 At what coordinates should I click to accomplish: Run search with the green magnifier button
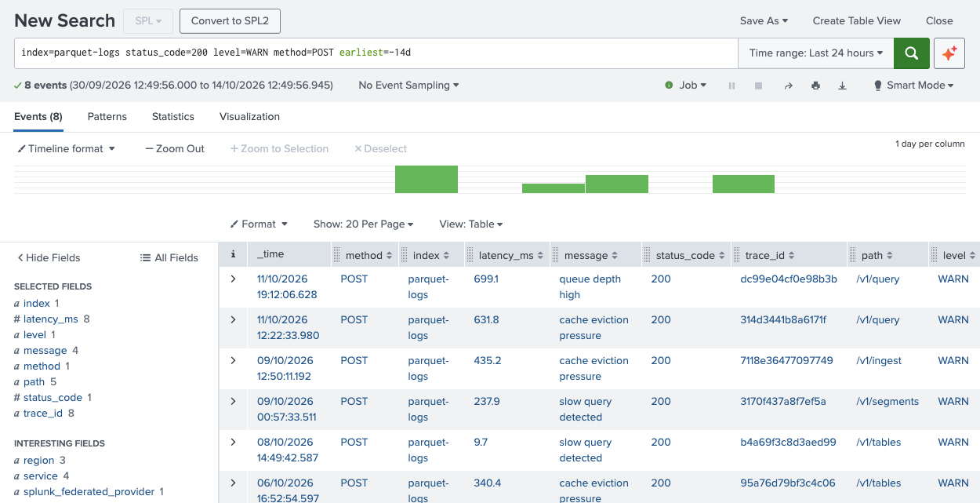pyautogui.click(x=911, y=53)
